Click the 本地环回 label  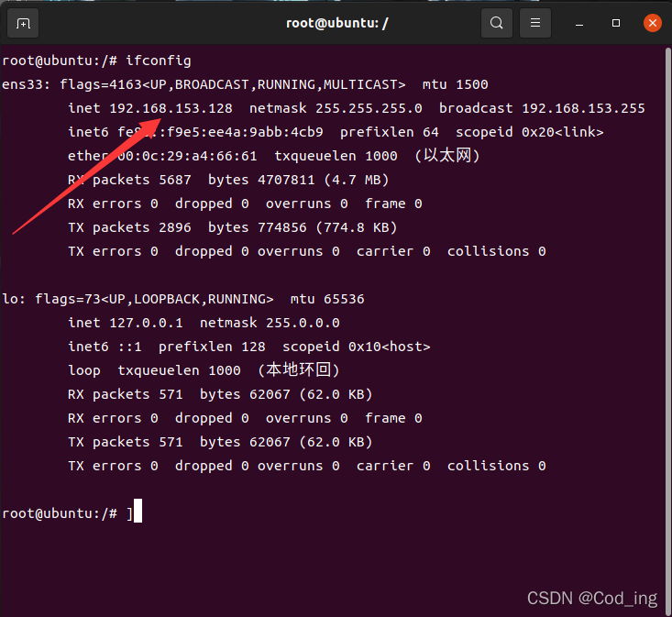click(299, 369)
